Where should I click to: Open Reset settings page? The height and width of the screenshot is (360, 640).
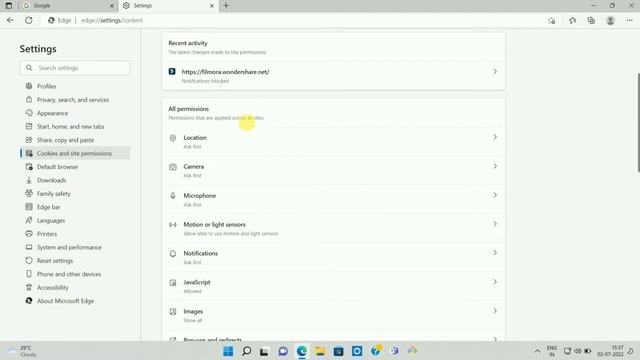point(55,261)
